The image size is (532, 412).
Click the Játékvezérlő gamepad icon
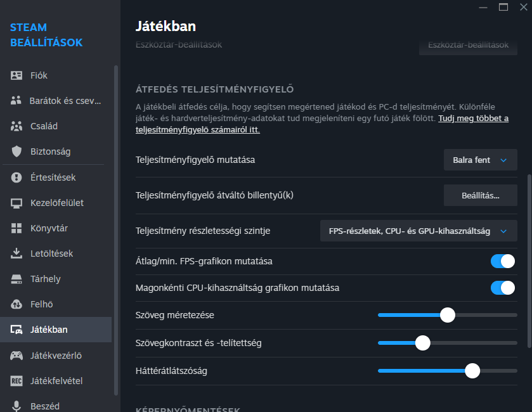click(x=17, y=356)
